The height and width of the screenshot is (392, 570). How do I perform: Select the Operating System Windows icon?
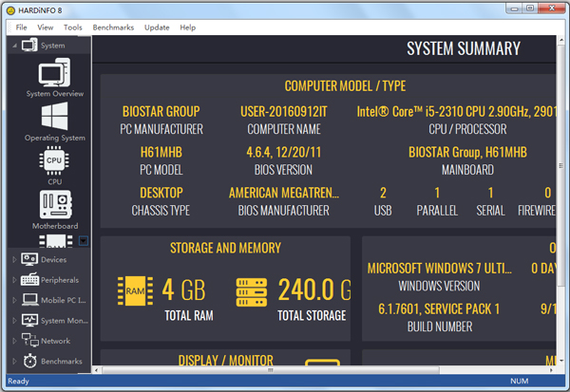(x=54, y=116)
